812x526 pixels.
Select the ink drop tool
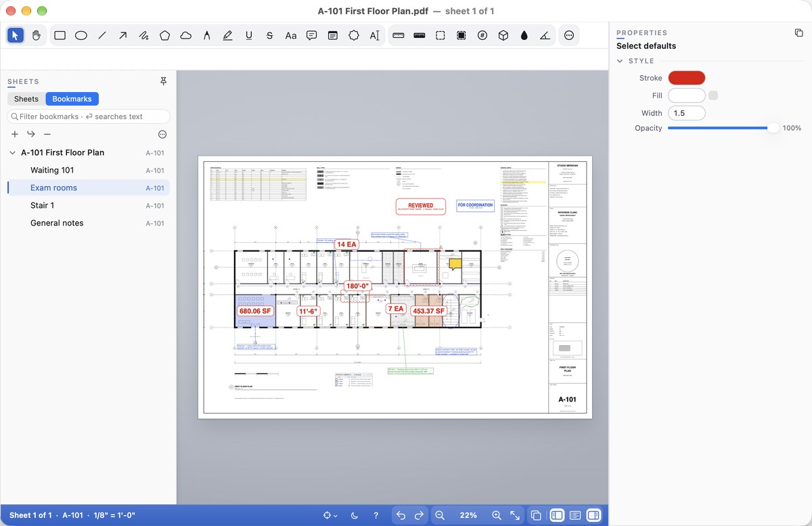(524, 35)
